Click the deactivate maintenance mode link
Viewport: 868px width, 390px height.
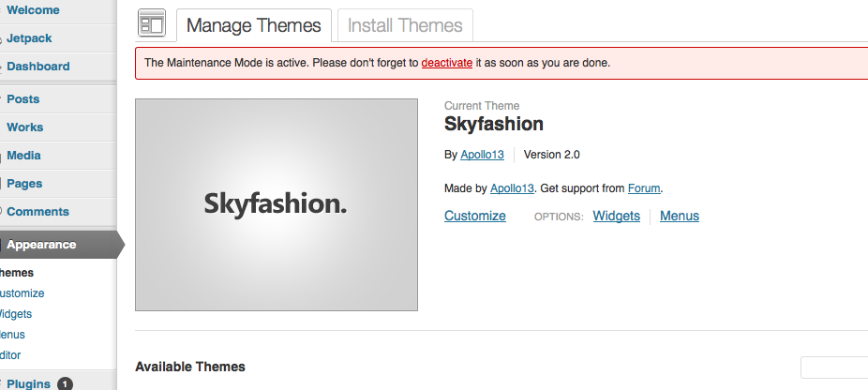point(447,63)
